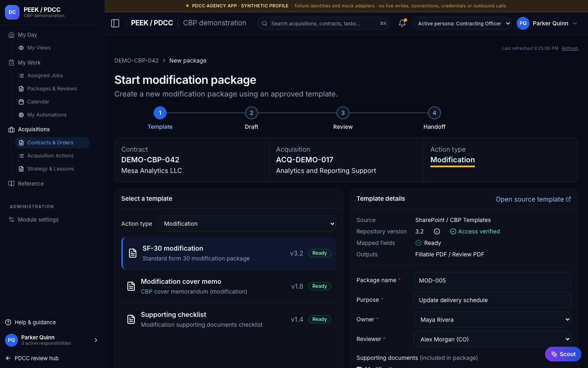Viewport: 588px width, 368px height.
Task: Open the Owner Maya Rivera dropdown
Action: coord(492,319)
